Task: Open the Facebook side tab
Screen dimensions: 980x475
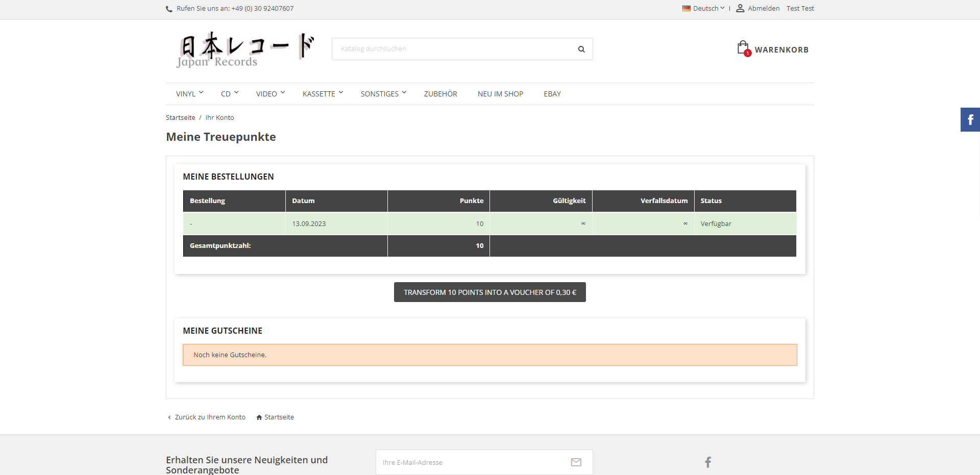Action: (x=970, y=120)
